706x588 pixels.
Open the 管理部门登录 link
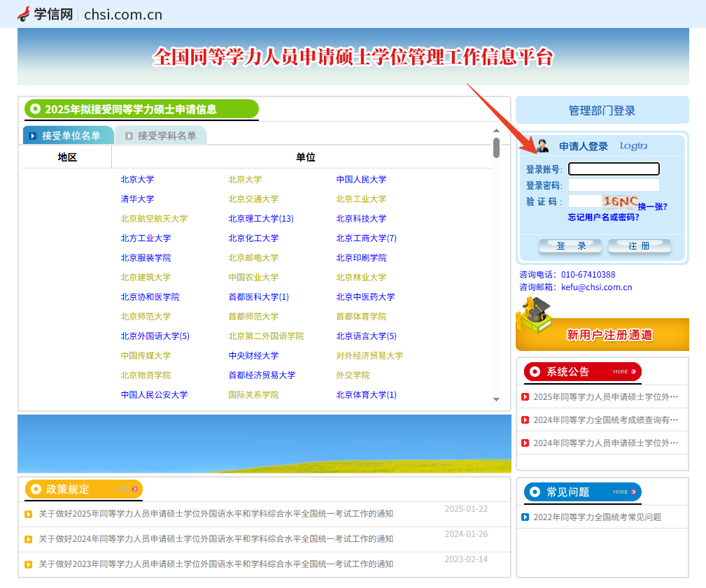point(602,110)
